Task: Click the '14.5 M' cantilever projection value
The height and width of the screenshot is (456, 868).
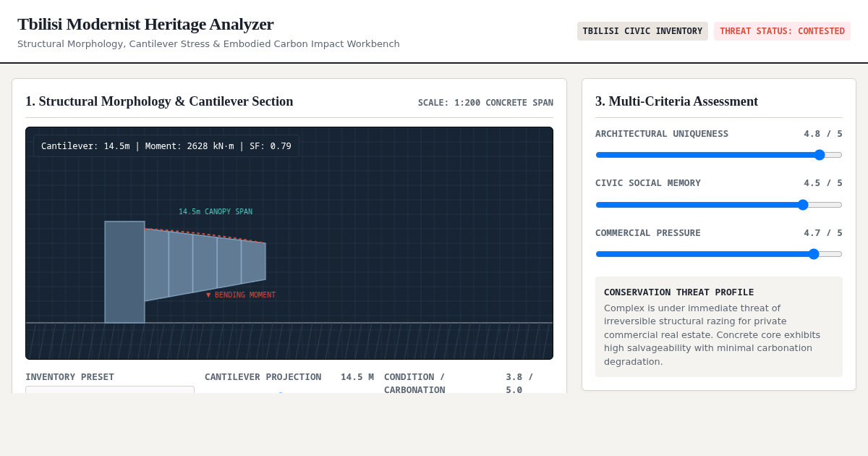Action: 357,377
